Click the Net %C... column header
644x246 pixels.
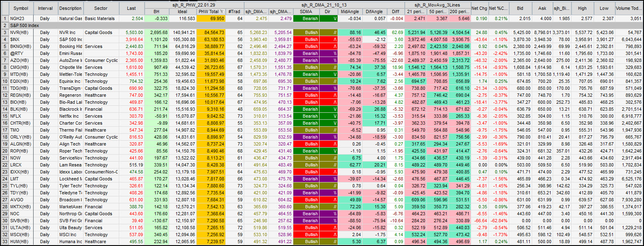pos(498,8)
